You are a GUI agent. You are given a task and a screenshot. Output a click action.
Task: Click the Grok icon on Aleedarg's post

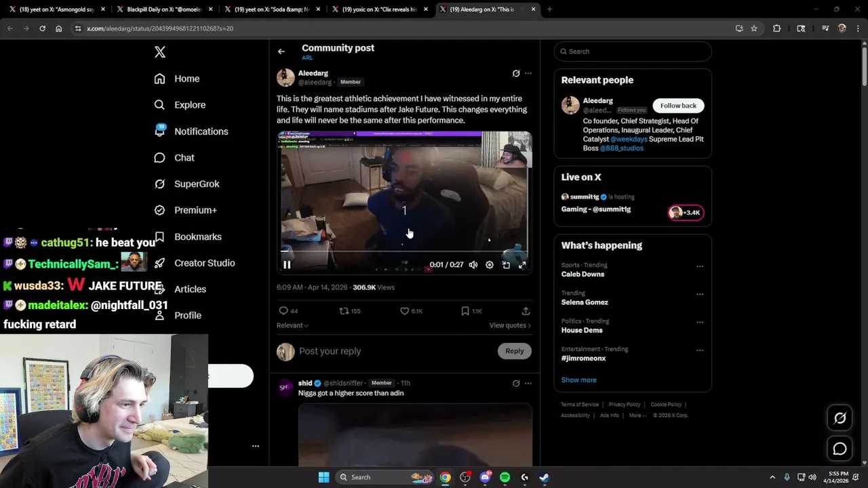pos(516,73)
